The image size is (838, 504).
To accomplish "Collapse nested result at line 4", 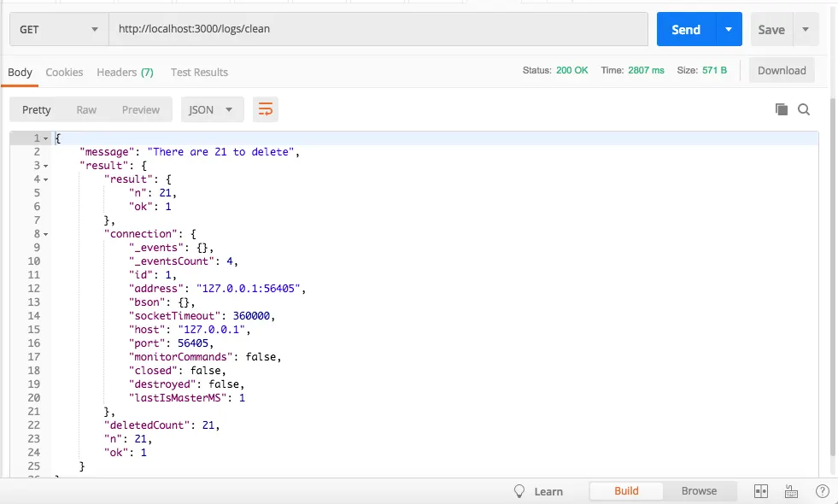I will (46, 179).
